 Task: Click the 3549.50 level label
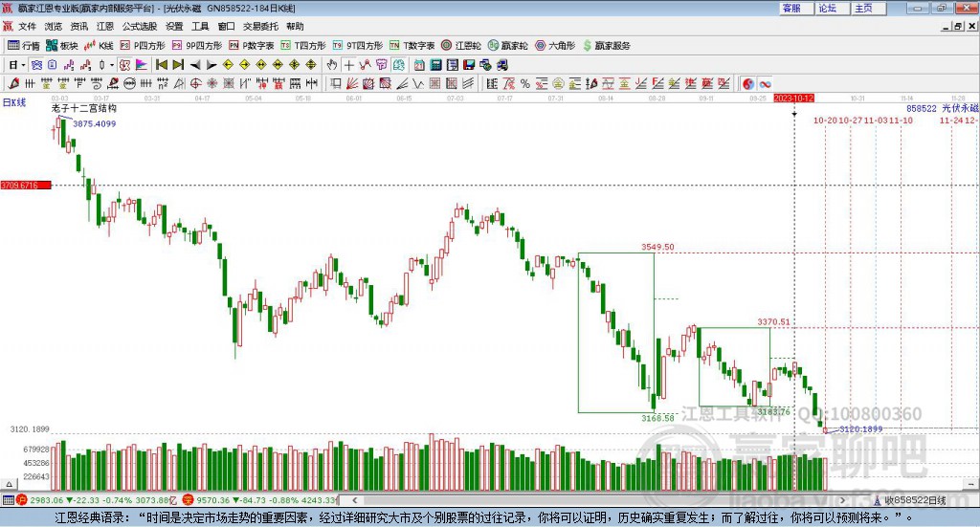tap(657, 248)
